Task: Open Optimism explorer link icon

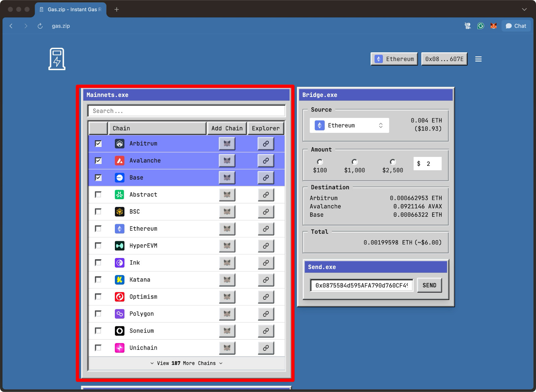Action: pyautogui.click(x=266, y=297)
